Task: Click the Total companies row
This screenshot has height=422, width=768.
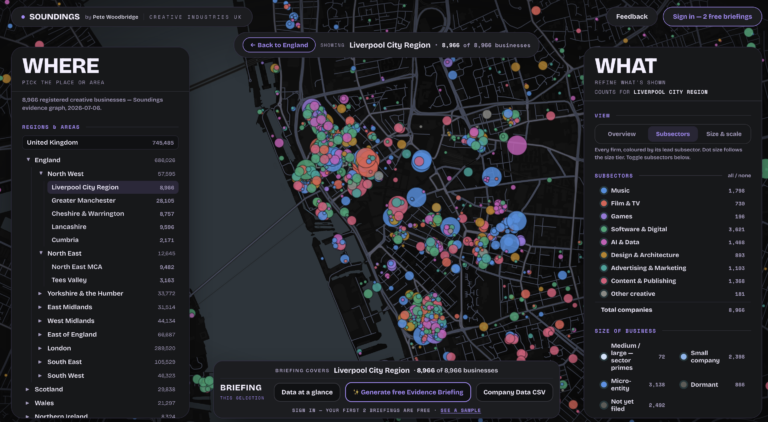Action: [x=672, y=310]
